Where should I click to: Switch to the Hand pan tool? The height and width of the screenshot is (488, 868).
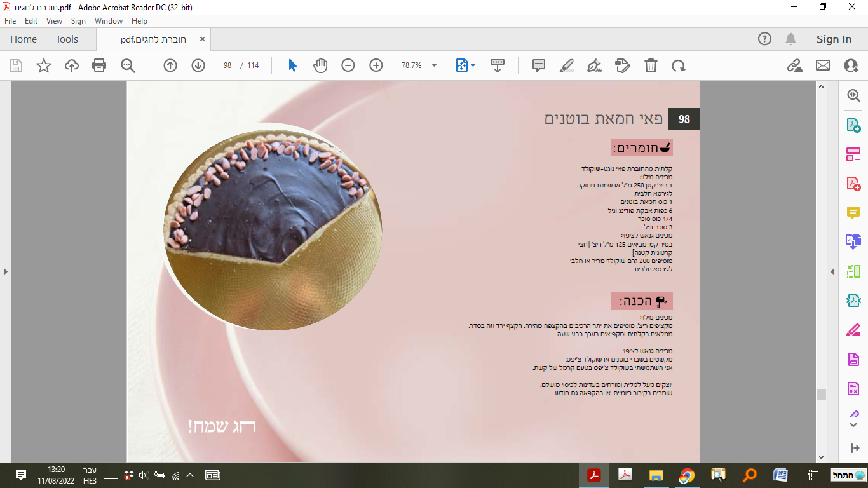point(320,65)
